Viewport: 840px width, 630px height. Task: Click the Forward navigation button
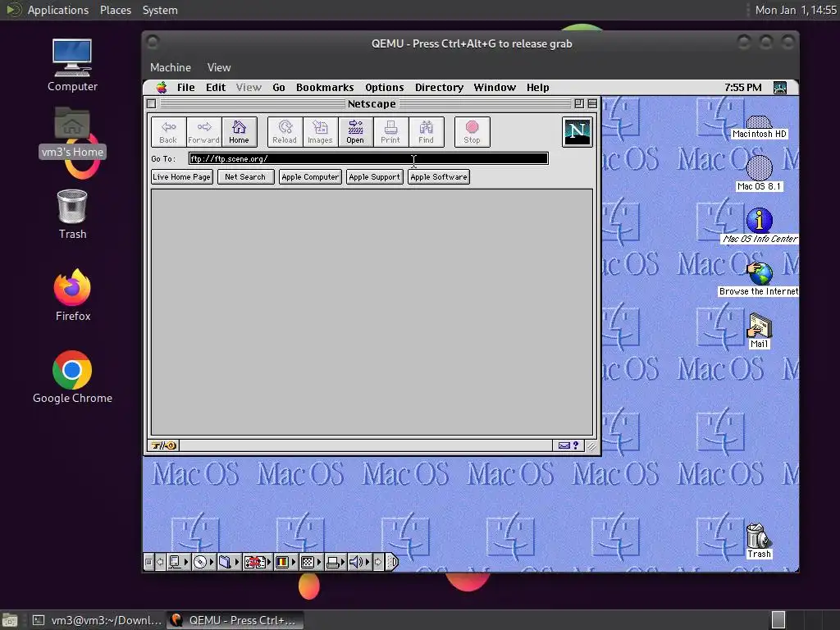pyautogui.click(x=203, y=132)
